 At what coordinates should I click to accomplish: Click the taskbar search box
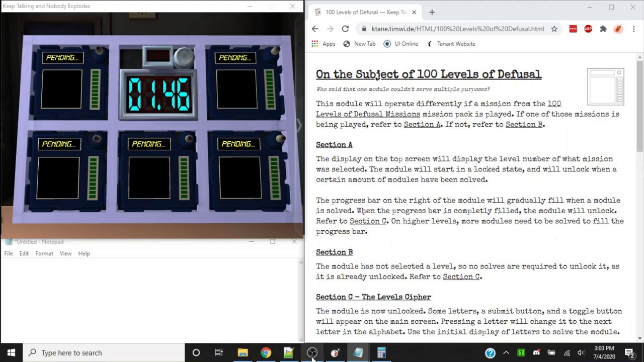[104, 352]
